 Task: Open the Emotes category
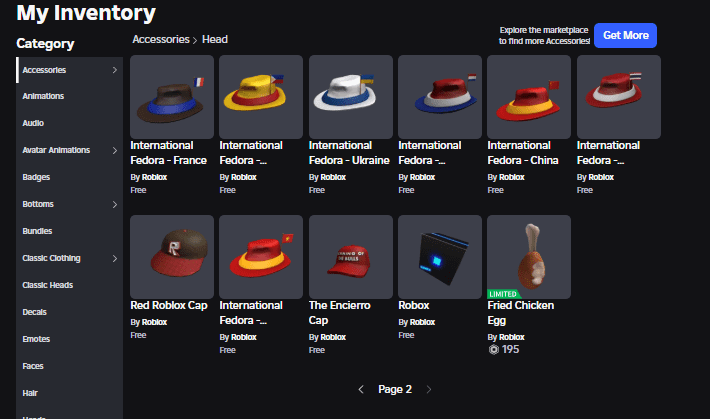coord(70,339)
